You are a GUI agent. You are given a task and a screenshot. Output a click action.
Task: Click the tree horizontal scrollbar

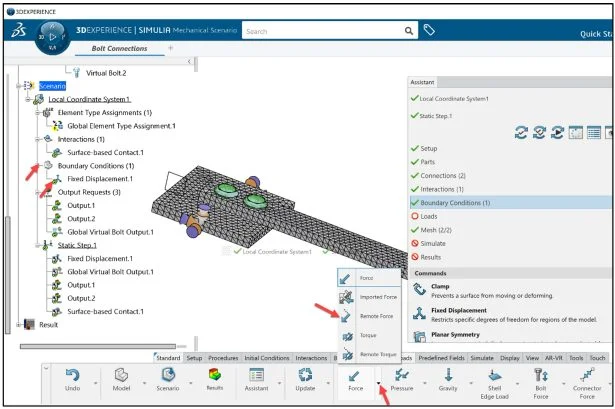pyautogui.click(x=98, y=346)
